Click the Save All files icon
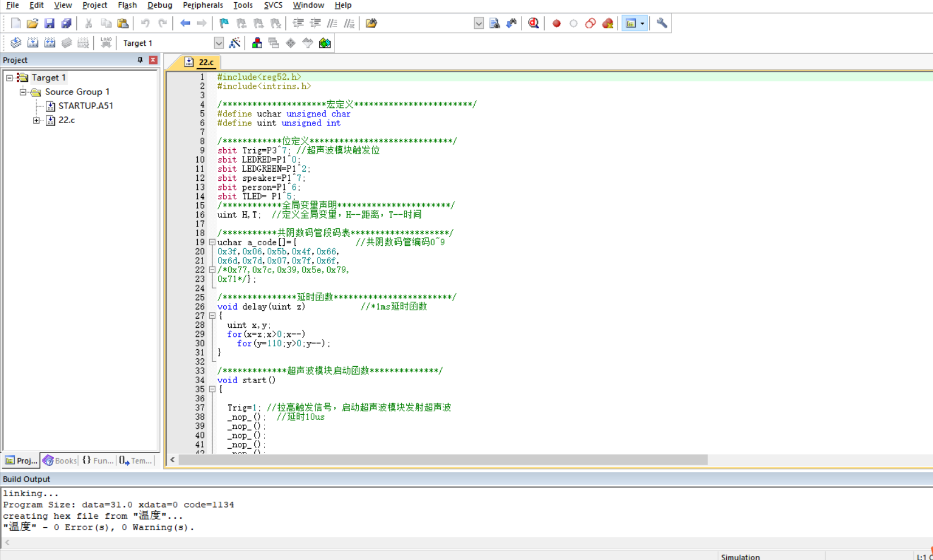Image resolution: width=933 pixels, height=560 pixels. (66, 23)
